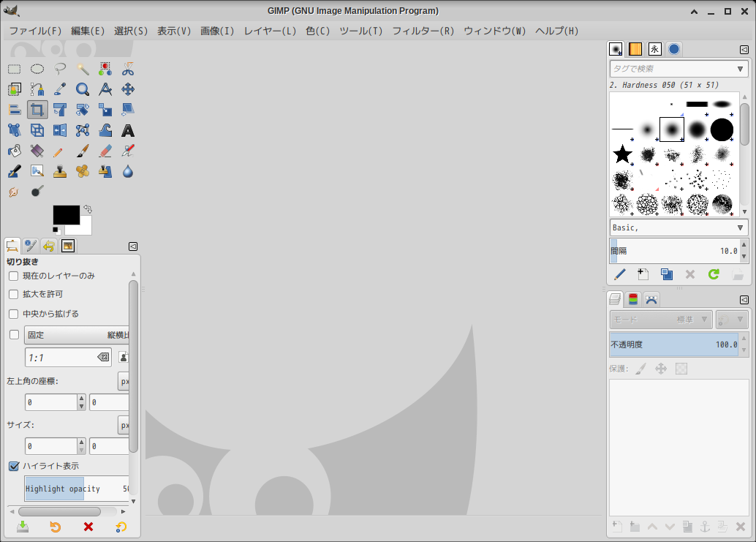Switch to the Channels tab
The image size is (756, 542).
tap(633, 299)
